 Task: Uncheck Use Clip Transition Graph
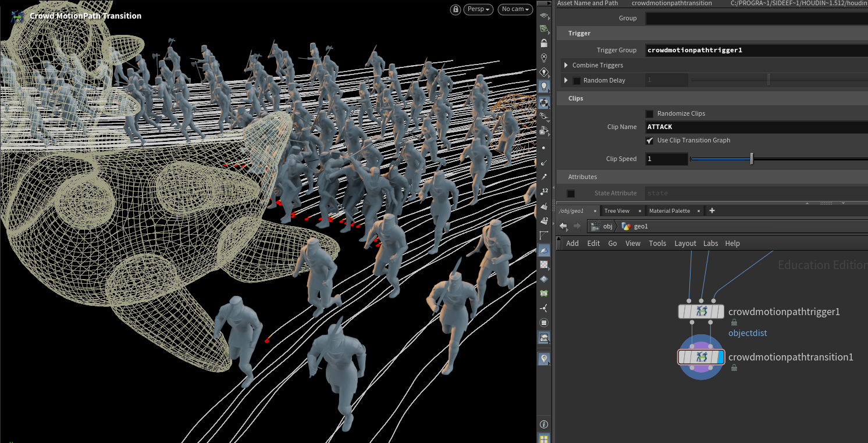pyautogui.click(x=649, y=141)
